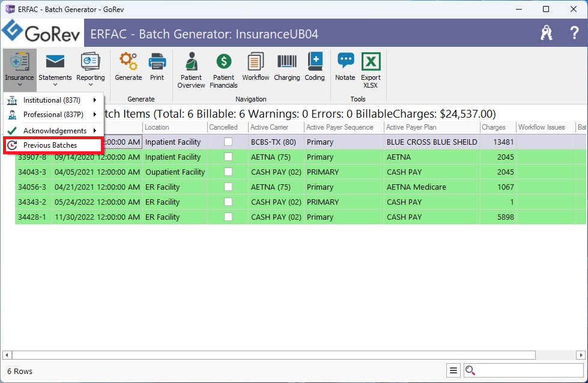Select cell 34056-3

[33, 187]
